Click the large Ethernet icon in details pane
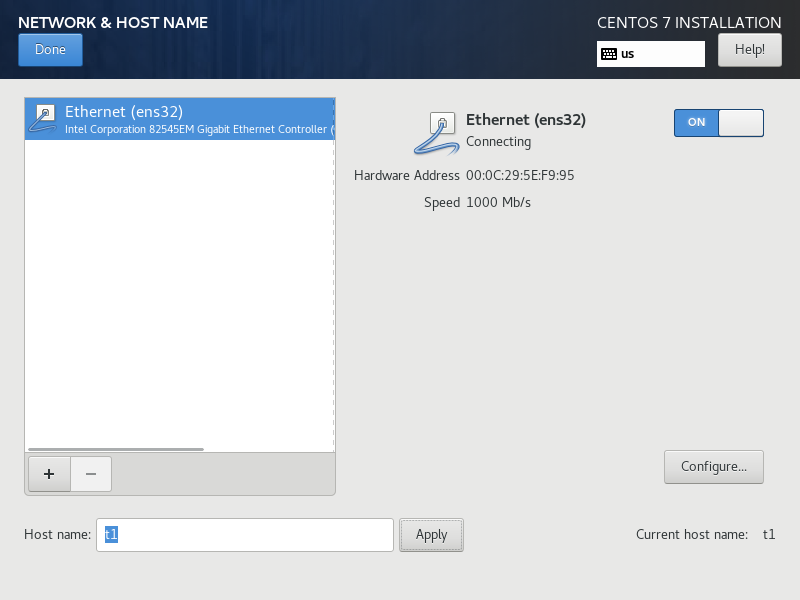This screenshot has height=600, width=800. pyautogui.click(x=436, y=132)
